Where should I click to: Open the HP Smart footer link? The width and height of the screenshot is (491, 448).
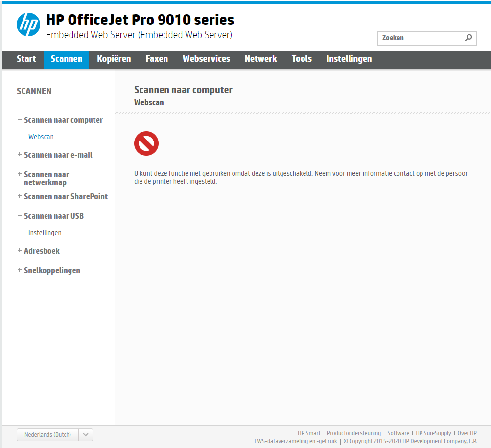309,433
